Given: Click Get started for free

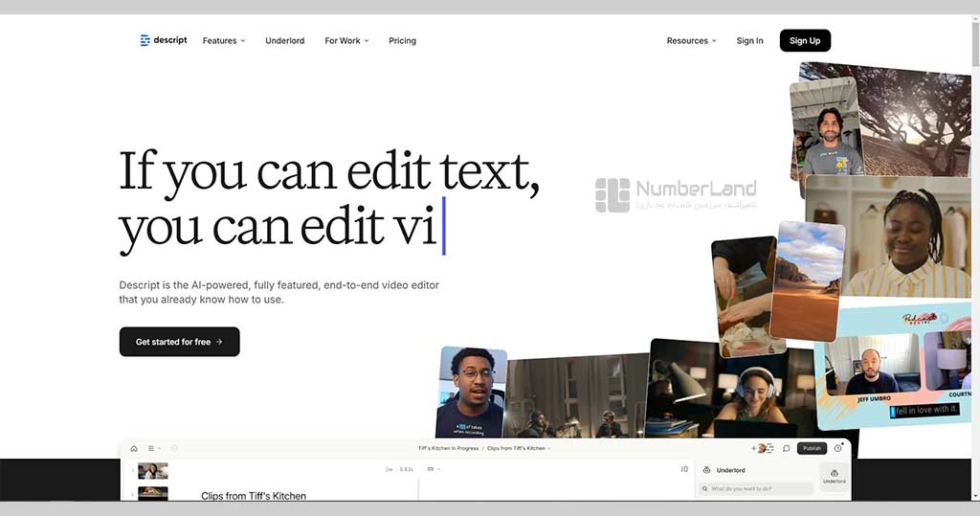Looking at the screenshot, I should click(179, 342).
